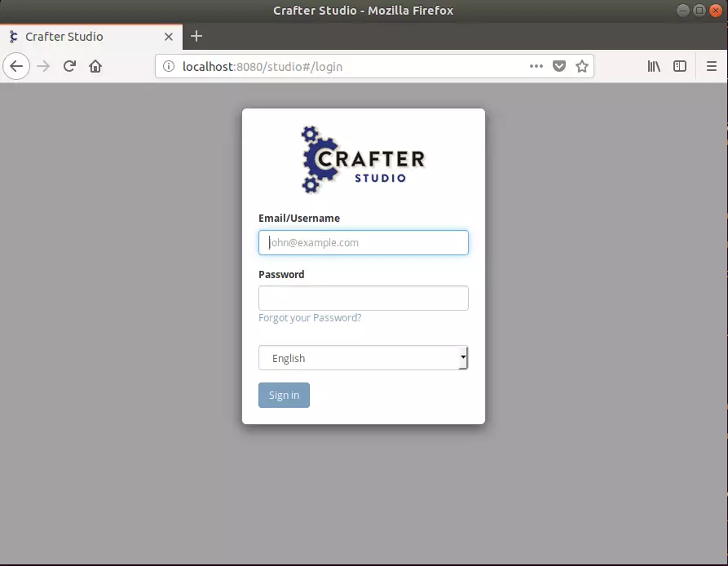The image size is (728, 566).
Task: Click the Sign in button
Action: pyautogui.click(x=284, y=395)
